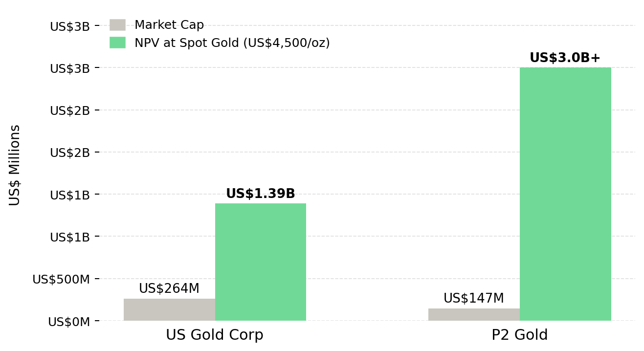This screenshot has width=644, height=351.
Task: Click the lower US$1B tick label
Action: [70, 237]
